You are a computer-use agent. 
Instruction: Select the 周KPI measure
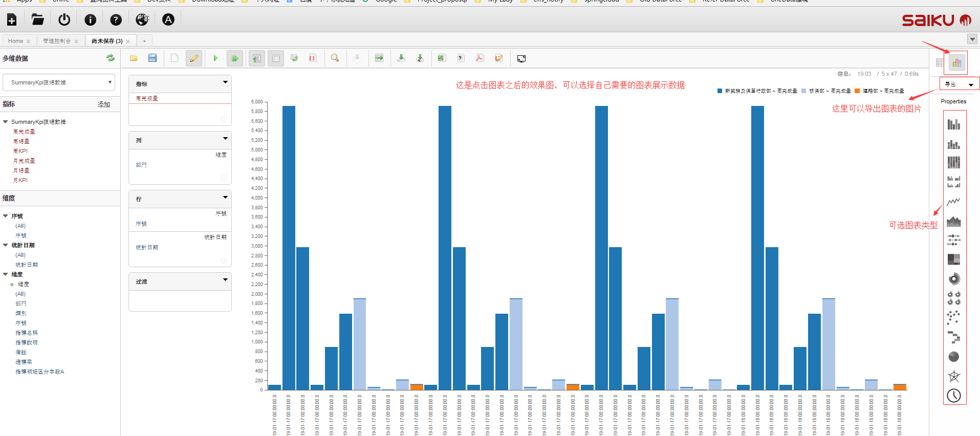tap(20, 151)
